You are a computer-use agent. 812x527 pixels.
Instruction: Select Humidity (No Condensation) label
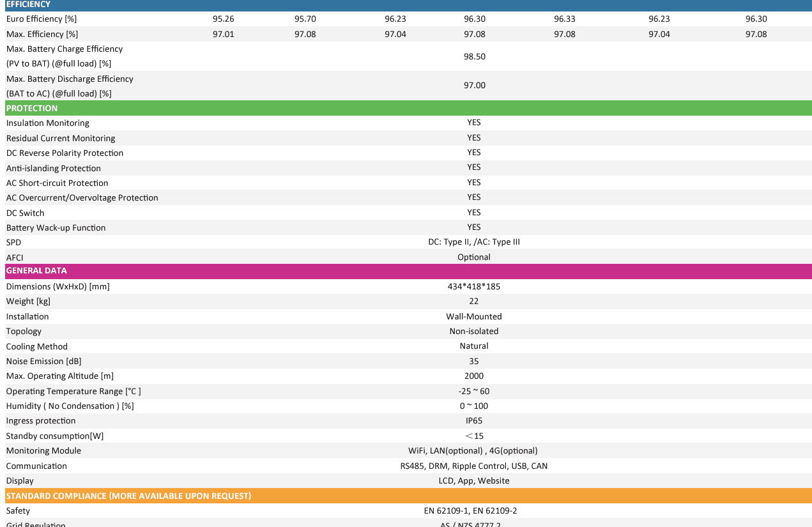click(70, 406)
